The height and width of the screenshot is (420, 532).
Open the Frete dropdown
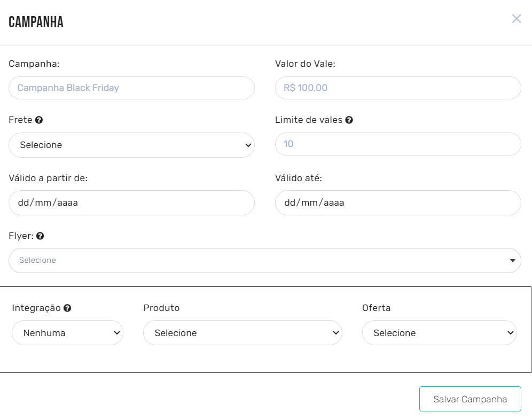tap(131, 145)
